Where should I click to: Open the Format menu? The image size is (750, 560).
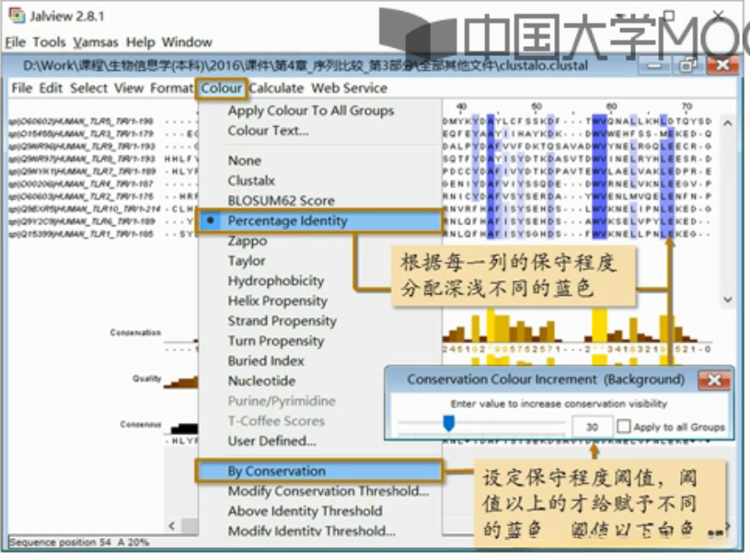click(170, 88)
